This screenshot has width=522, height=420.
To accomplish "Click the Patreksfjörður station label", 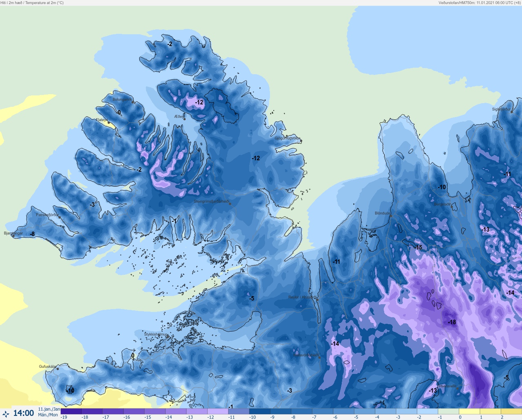I will pyautogui.click(x=47, y=215).
